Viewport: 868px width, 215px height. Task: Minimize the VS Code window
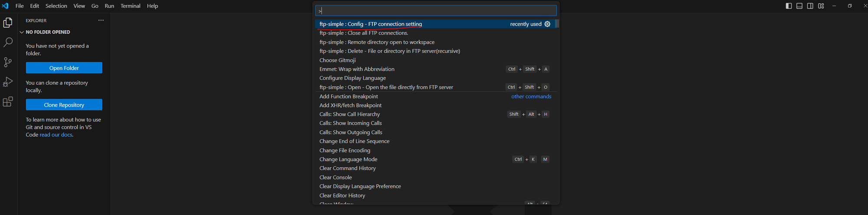[x=834, y=6]
